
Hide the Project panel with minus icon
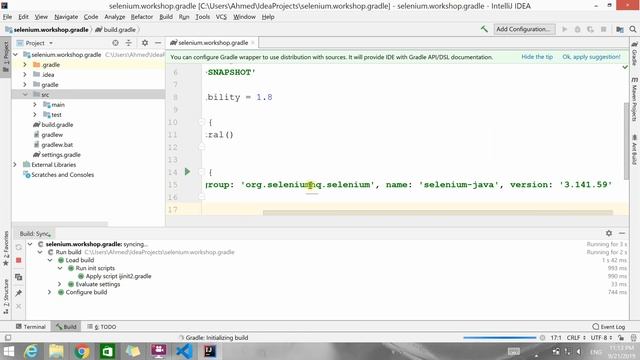[x=158, y=43]
